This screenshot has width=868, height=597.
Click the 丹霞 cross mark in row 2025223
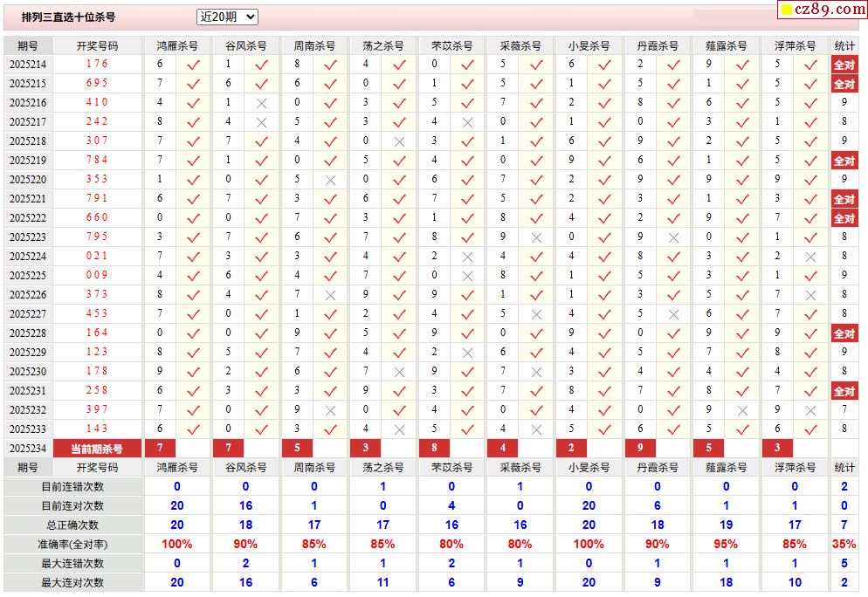673,238
